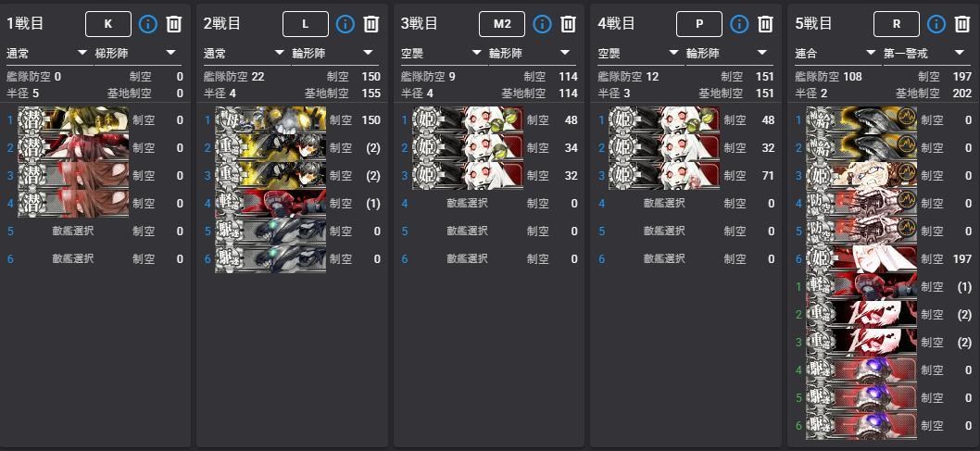The width and height of the screenshot is (980, 451).
Task: Open the 第一警戒 formation dropdown
Action: [926, 54]
